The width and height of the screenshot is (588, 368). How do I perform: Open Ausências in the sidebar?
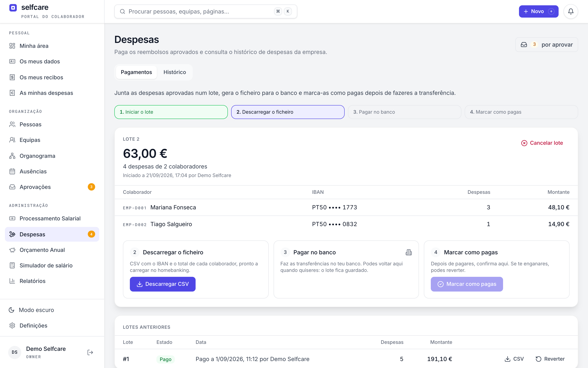[52, 171]
